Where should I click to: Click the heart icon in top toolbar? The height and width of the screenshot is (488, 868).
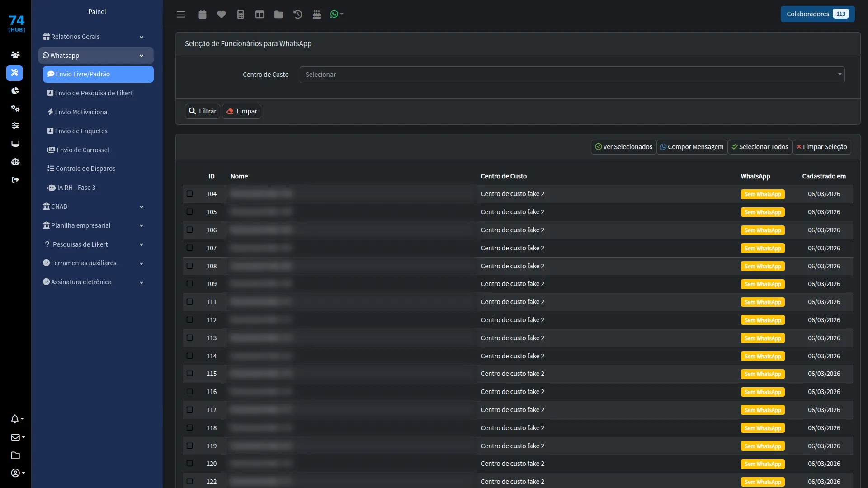click(221, 14)
